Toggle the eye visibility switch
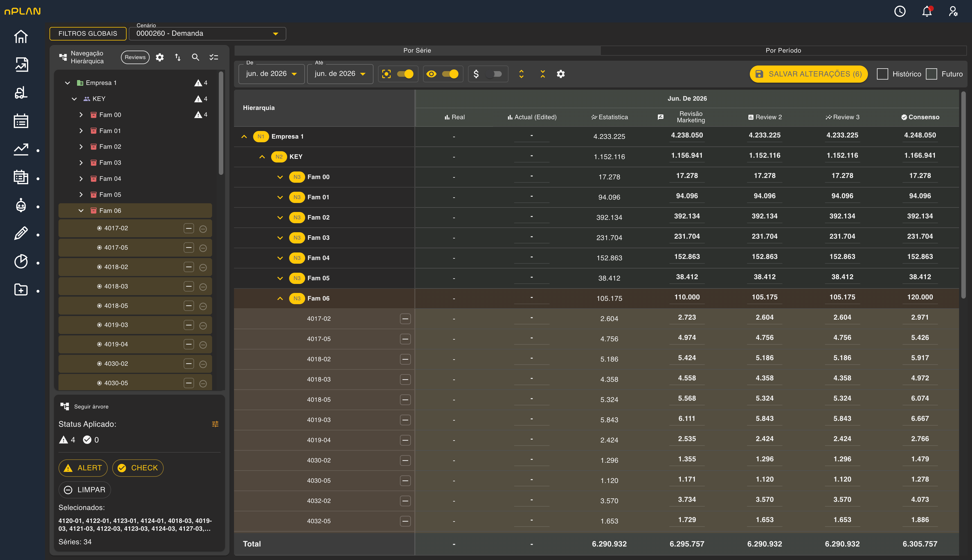Screen dimensions: 972x560 (x=450, y=74)
